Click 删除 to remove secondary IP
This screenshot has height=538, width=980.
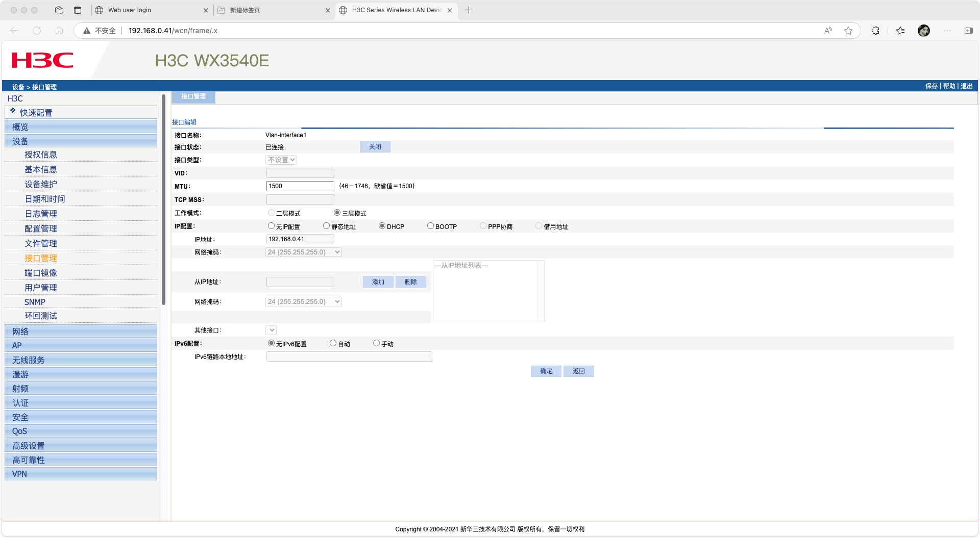[x=411, y=282]
